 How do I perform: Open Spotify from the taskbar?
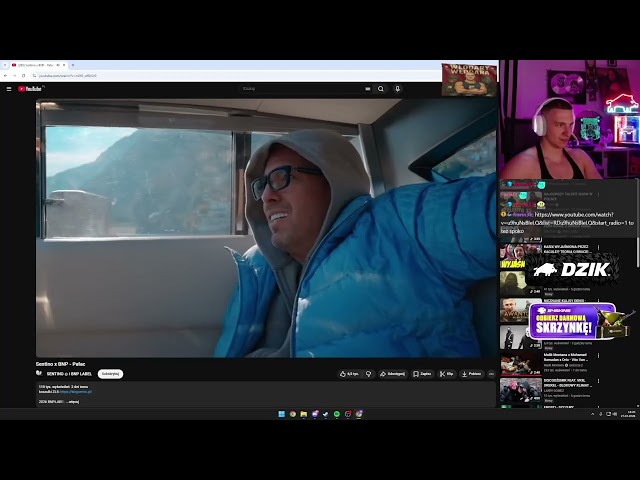coord(337,414)
